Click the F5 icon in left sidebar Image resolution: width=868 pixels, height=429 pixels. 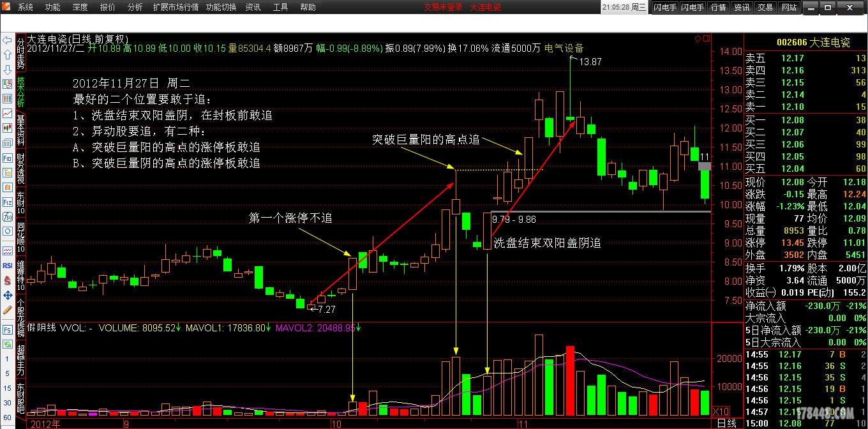tap(7, 330)
